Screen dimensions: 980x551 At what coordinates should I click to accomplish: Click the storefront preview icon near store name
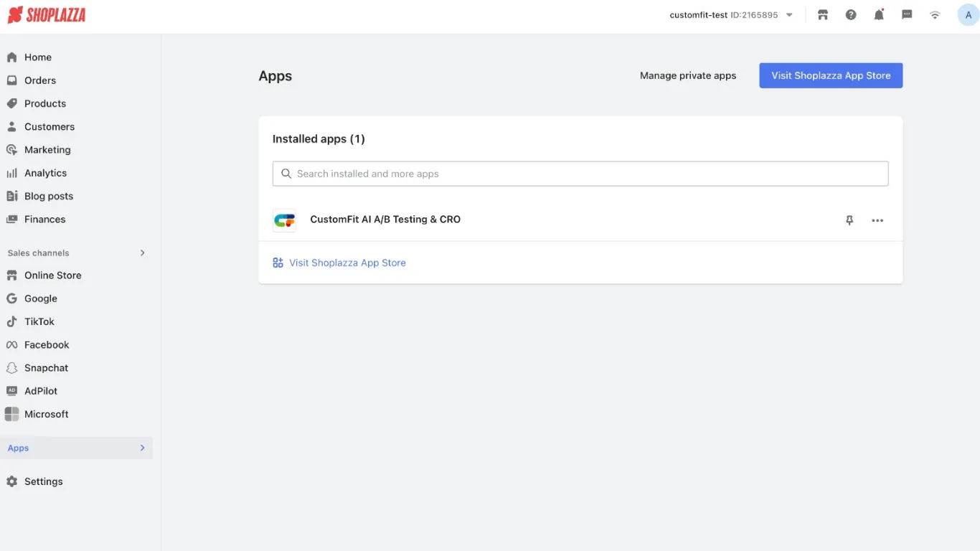pyautogui.click(x=823, y=14)
